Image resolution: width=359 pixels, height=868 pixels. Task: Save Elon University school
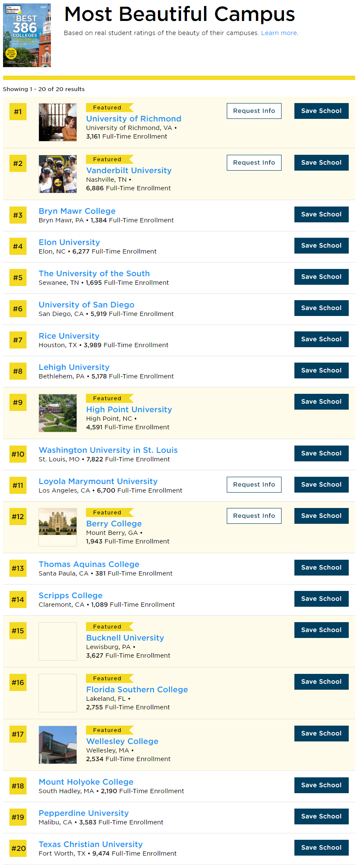[x=321, y=245]
